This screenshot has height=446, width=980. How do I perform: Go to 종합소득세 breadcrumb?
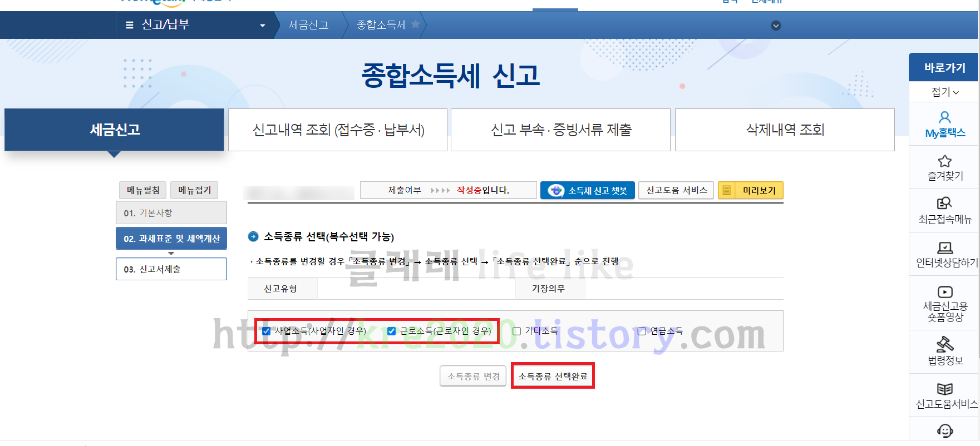381,25
